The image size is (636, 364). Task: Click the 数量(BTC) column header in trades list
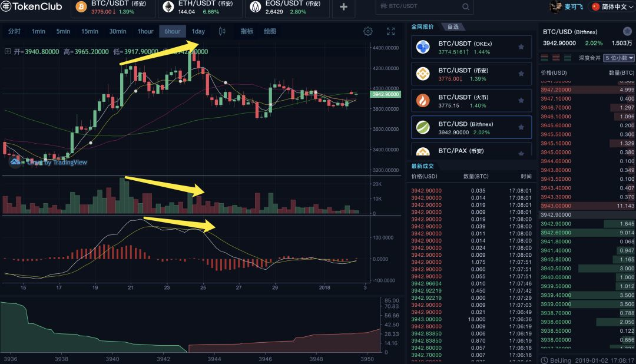coord(476,176)
